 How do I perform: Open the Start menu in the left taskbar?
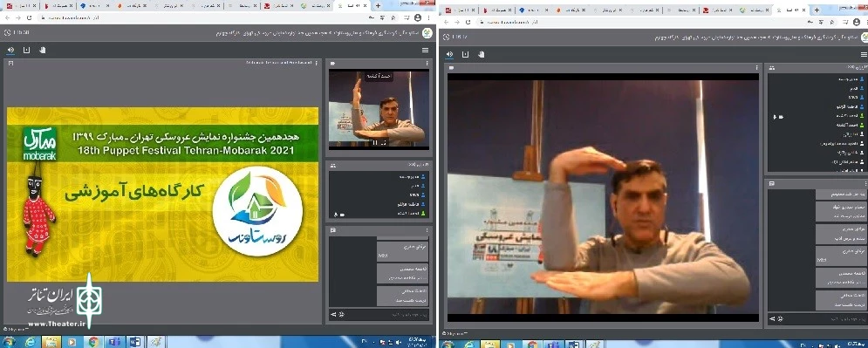pyautogui.click(x=9, y=342)
